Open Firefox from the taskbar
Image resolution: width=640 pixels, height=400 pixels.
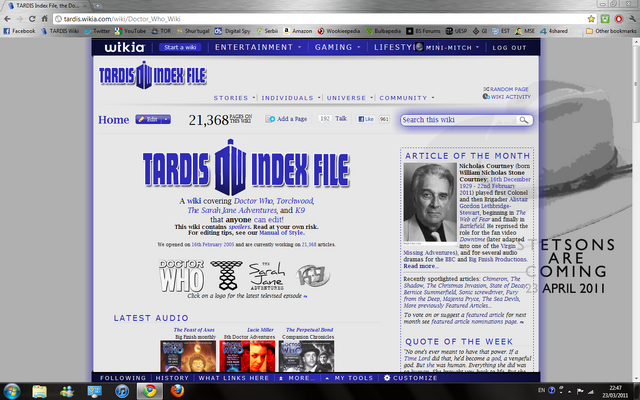pos(177,391)
